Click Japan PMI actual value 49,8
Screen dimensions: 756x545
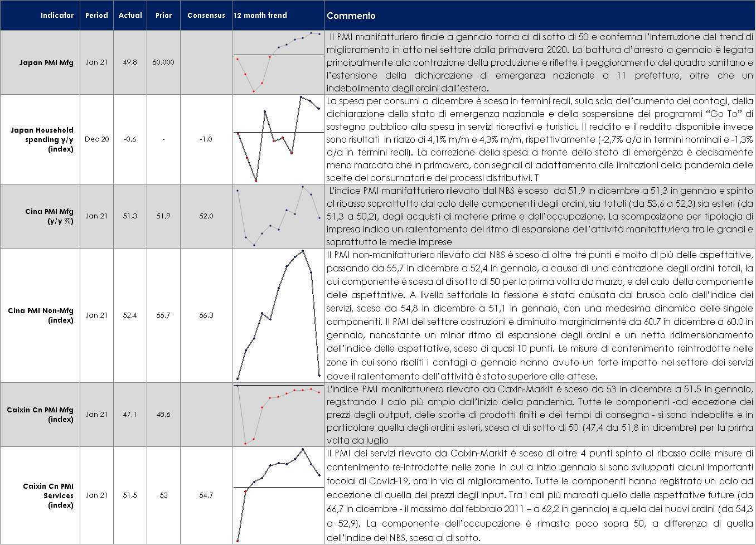point(130,62)
